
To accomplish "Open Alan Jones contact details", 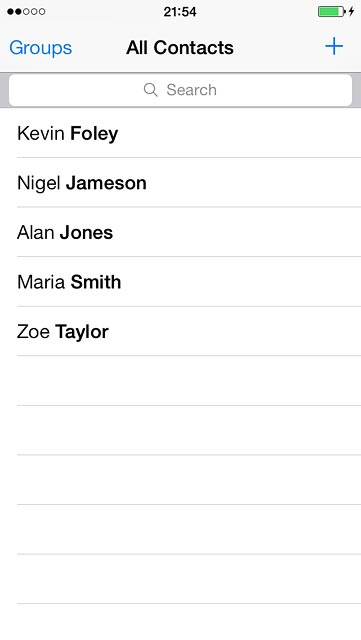I will [180, 232].
